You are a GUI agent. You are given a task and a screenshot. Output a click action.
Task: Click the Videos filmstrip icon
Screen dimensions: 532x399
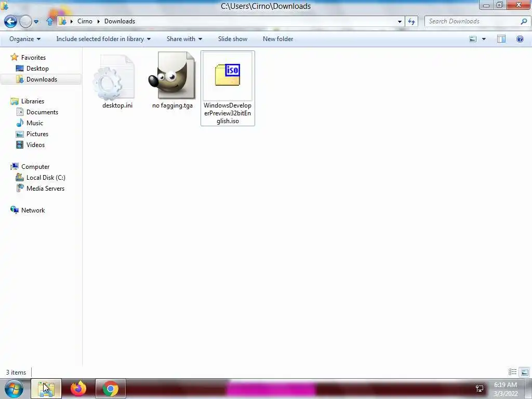click(x=20, y=145)
